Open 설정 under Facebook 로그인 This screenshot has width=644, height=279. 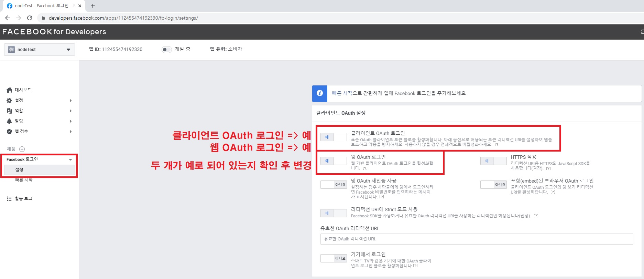pos(39,170)
